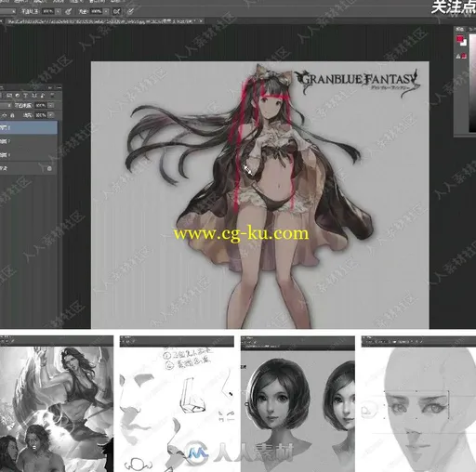Open the eye structure study thumbnail
Screen dimensions: 476x472
tap(418, 403)
